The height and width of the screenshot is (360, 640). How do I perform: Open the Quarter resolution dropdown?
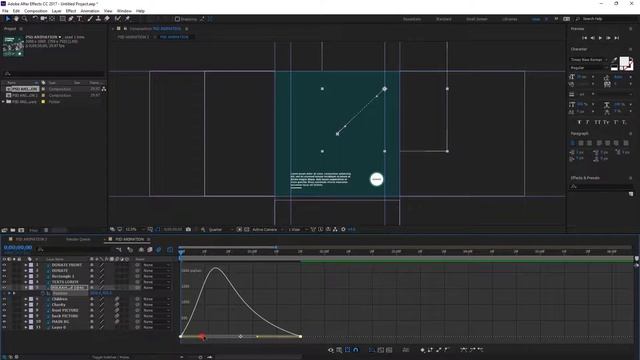(220, 229)
